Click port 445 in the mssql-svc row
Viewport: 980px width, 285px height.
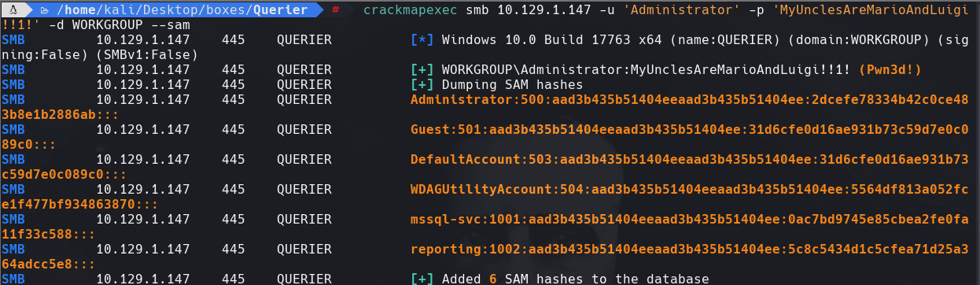coord(234,219)
